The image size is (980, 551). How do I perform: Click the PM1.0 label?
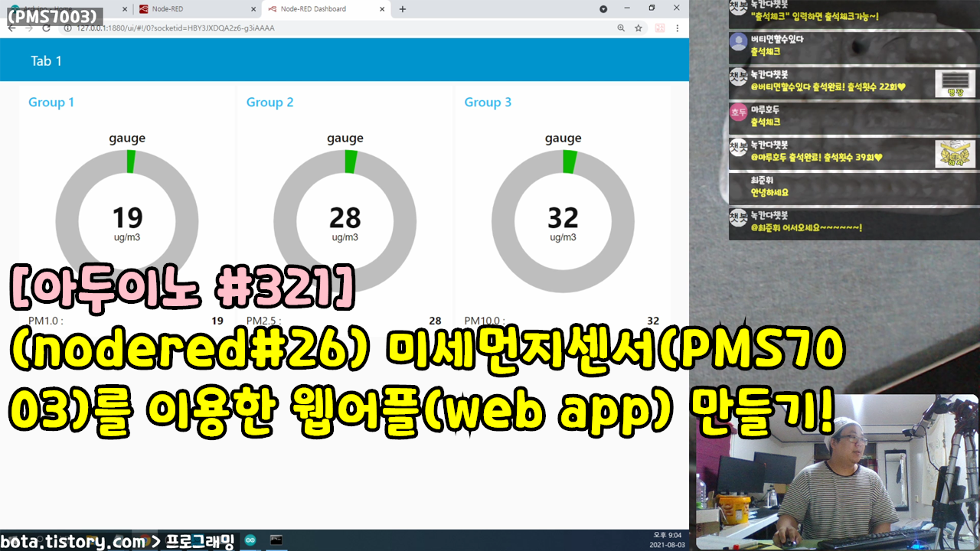45,321
